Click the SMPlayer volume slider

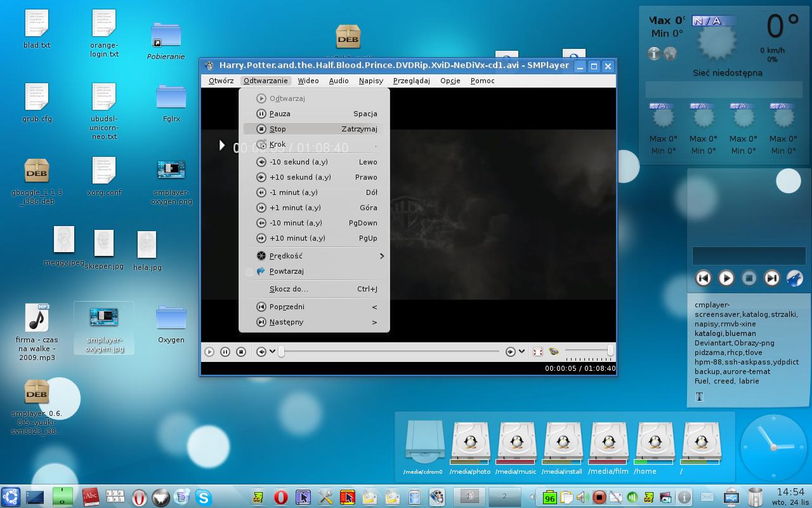tap(589, 351)
